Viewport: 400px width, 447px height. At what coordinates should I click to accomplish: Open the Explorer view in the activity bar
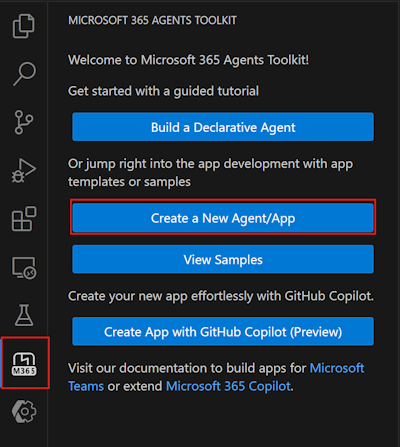tap(24, 26)
